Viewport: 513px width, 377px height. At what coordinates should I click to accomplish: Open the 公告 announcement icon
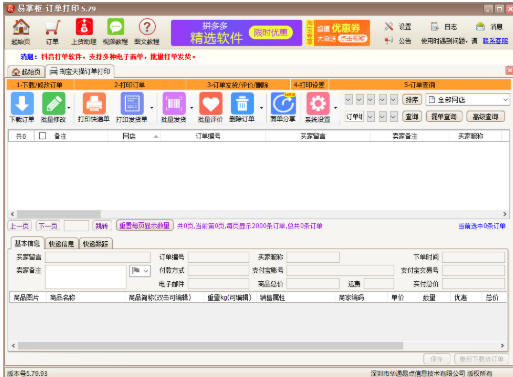pos(398,41)
